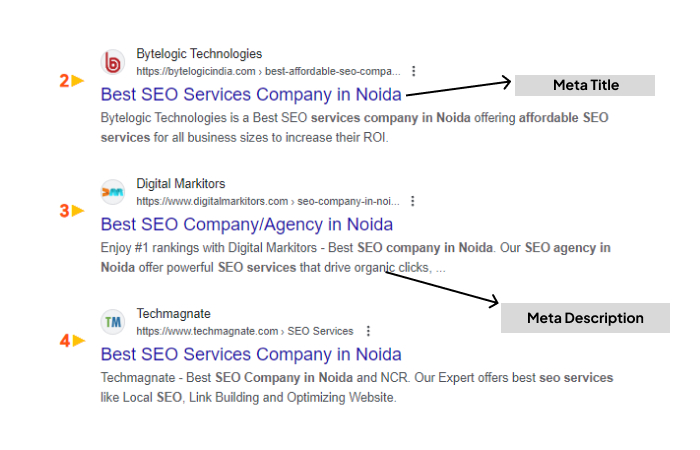700x450 pixels.
Task: Click the Techmagnate meta description snippet
Action: 357,387
